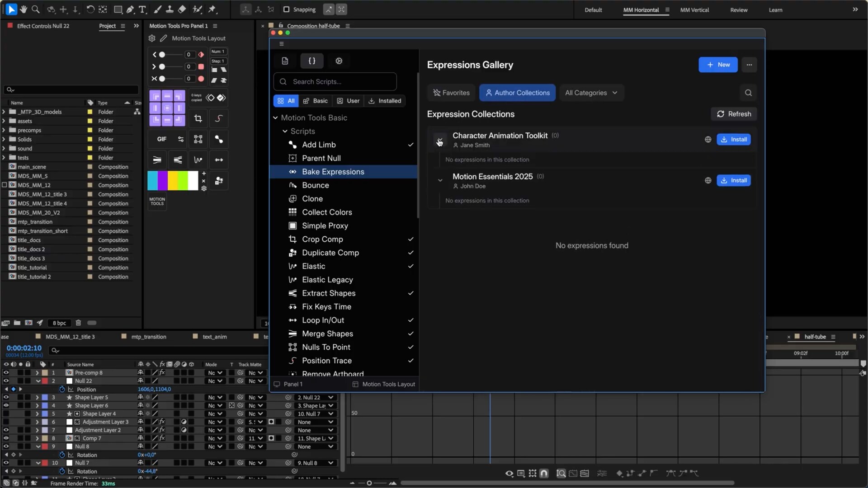
Task: Open the gear settings tab in scripts sidebar
Action: [x=339, y=61]
